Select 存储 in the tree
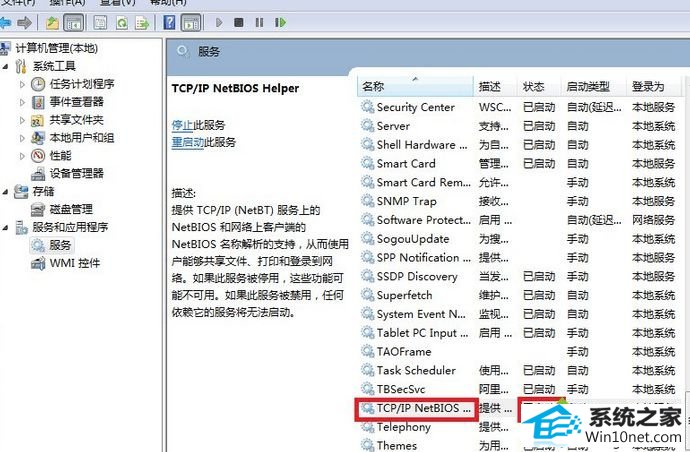 click(44, 191)
